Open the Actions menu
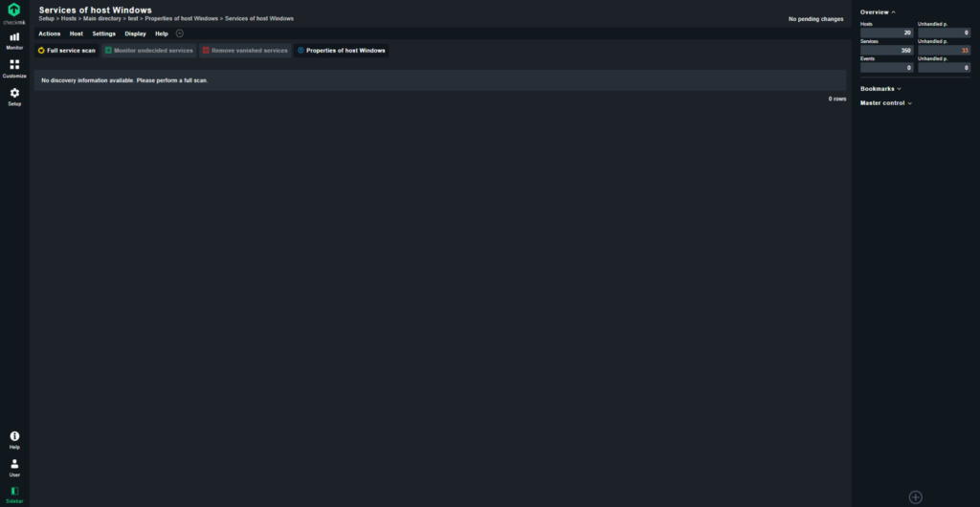The height and width of the screenshot is (507, 980). pos(50,33)
